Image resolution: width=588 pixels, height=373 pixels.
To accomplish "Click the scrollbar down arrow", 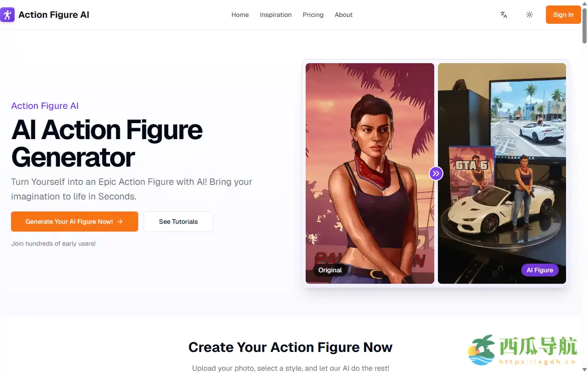I will [x=584, y=369].
